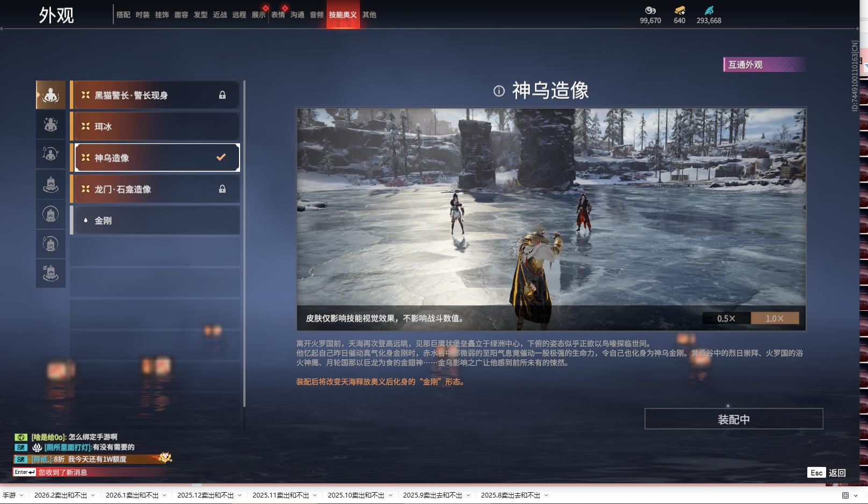This screenshot has height=504, width=868.
Task: Select the first skill form icon in left sidebar
Action: 50,94
